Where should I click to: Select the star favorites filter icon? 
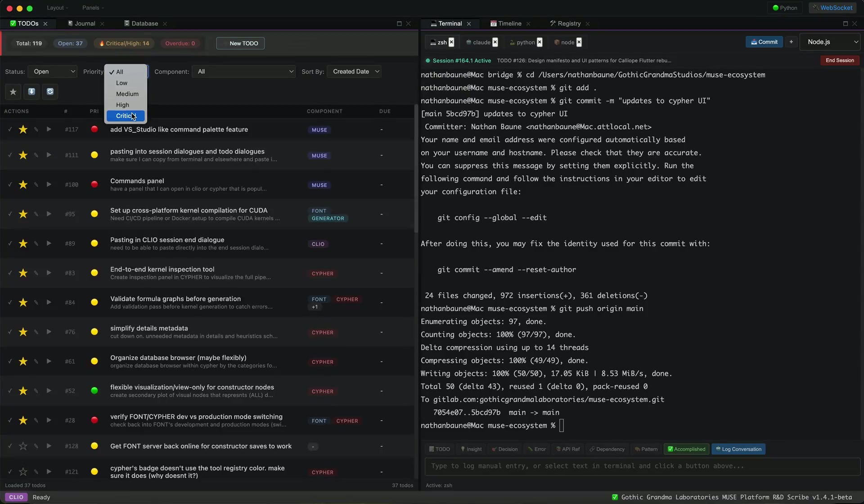tap(13, 92)
